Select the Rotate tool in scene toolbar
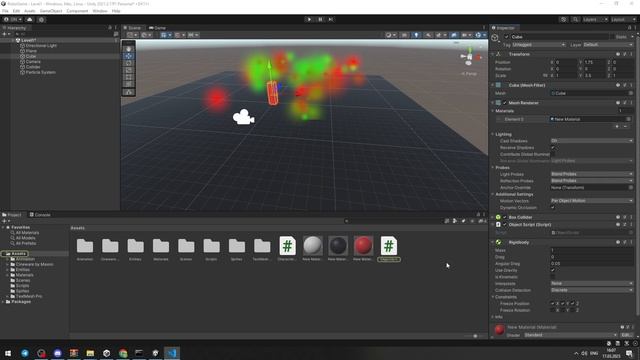Image resolution: width=640 pixels, height=360 pixels. point(129,63)
